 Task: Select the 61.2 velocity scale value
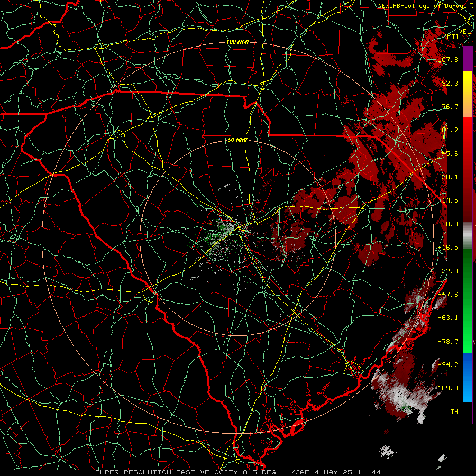click(450, 130)
